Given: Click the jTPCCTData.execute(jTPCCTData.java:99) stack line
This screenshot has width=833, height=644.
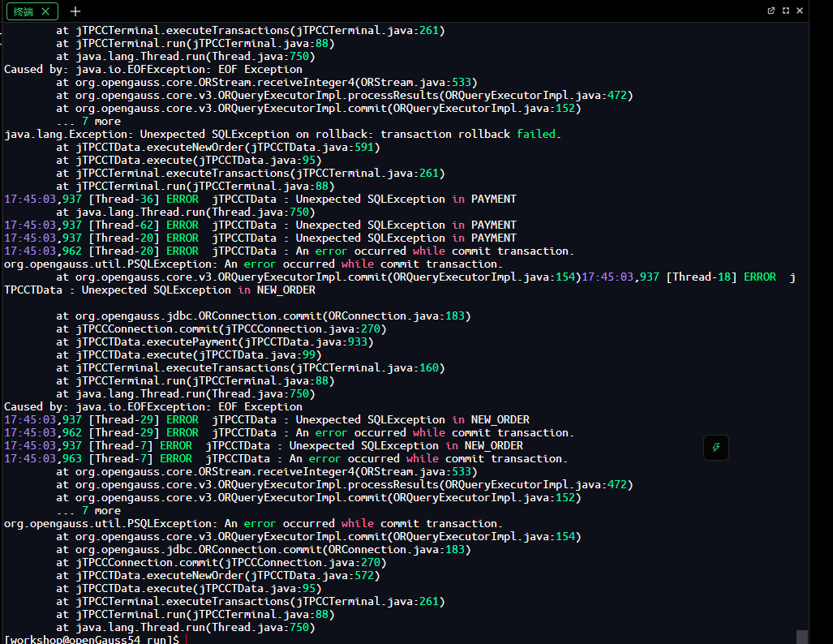Looking at the screenshot, I should pyautogui.click(x=189, y=355).
